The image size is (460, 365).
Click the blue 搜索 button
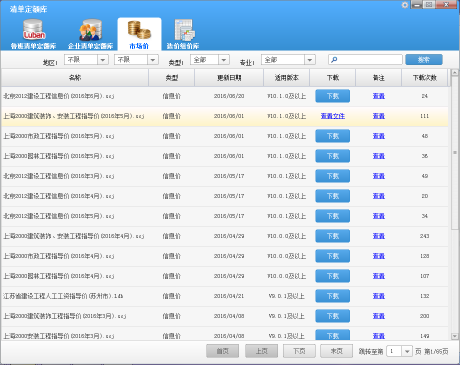click(x=424, y=60)
